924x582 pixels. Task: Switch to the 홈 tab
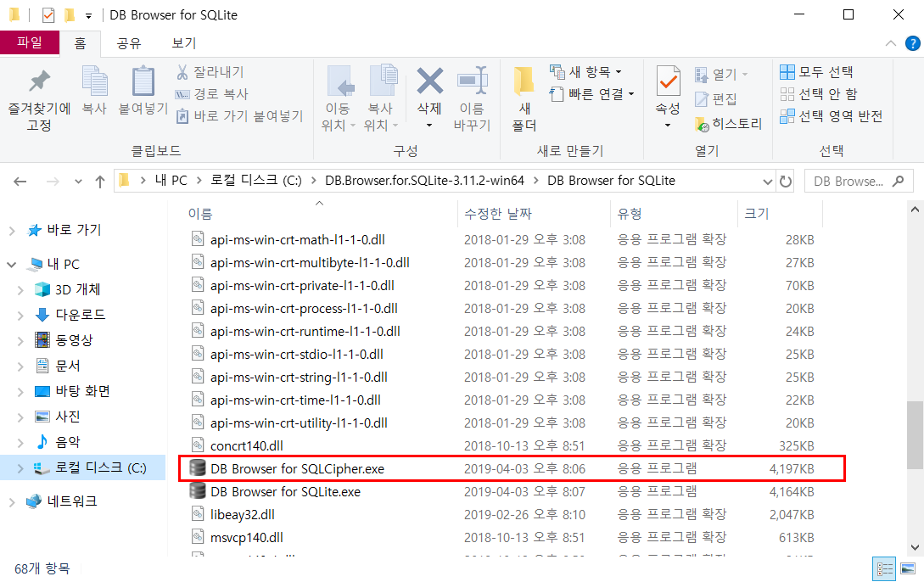(x=80, y=43)
